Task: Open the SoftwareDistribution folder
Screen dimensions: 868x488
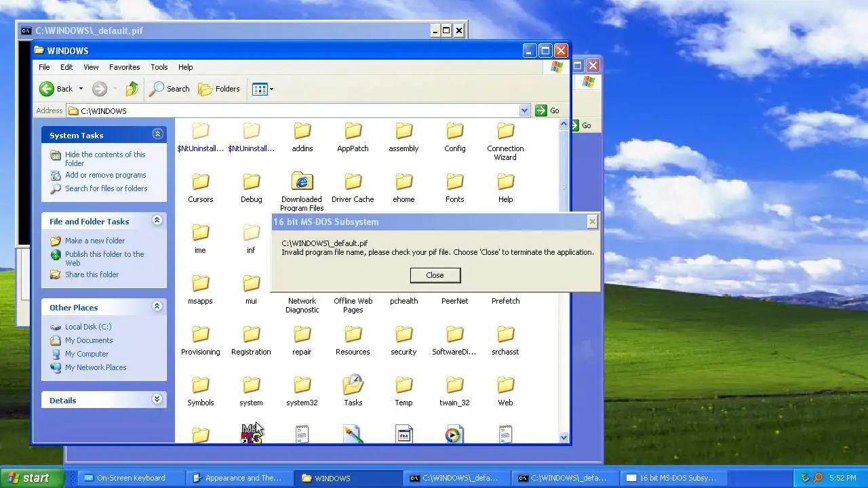Action: pyautogui.click(x=454, y=341)
